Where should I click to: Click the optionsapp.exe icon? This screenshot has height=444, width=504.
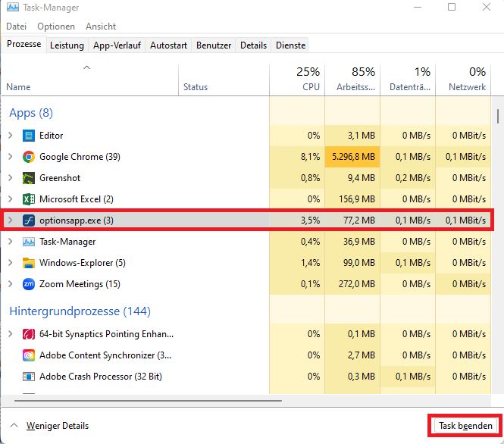click(x=29, y=220)
